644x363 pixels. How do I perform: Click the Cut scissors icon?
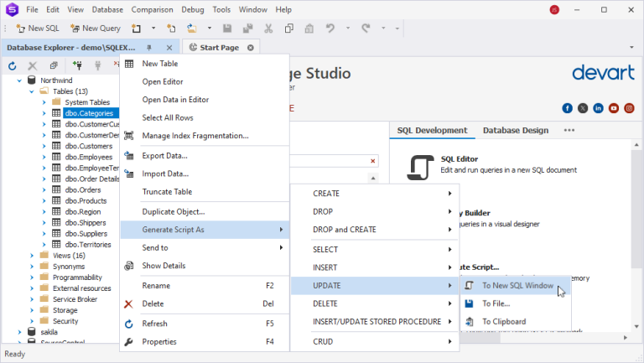pyautogui.click(x=268, y=29)
